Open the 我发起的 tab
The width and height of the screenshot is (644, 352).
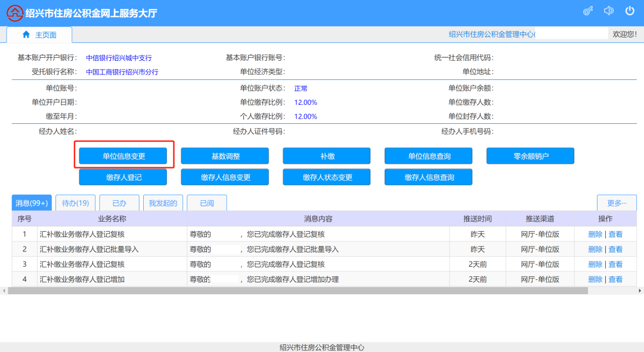[x=163, y=203]
